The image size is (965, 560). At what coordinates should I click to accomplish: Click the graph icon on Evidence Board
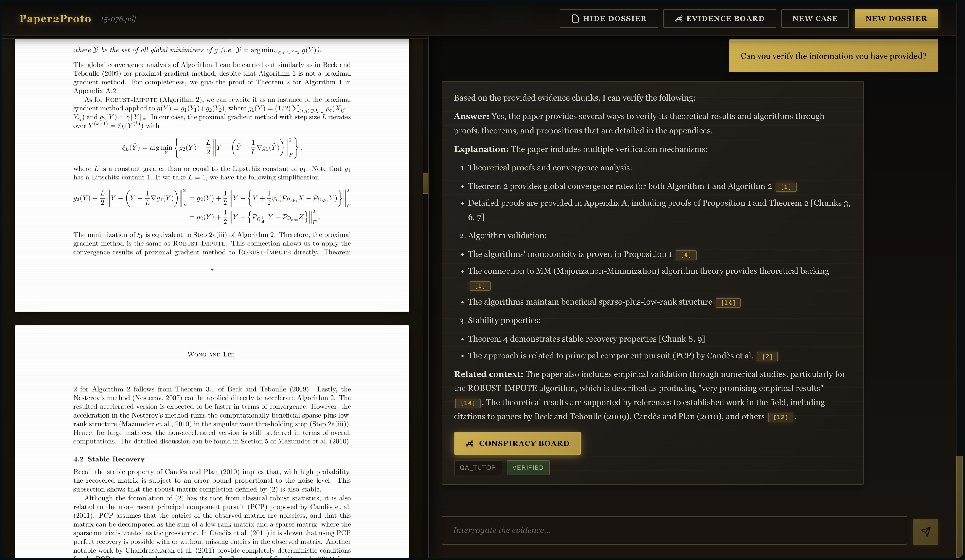pos(679,19)
